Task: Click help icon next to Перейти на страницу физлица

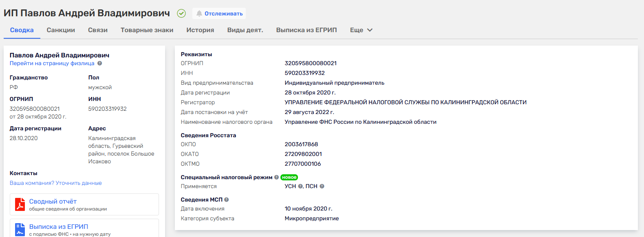Action: point(99,64)
